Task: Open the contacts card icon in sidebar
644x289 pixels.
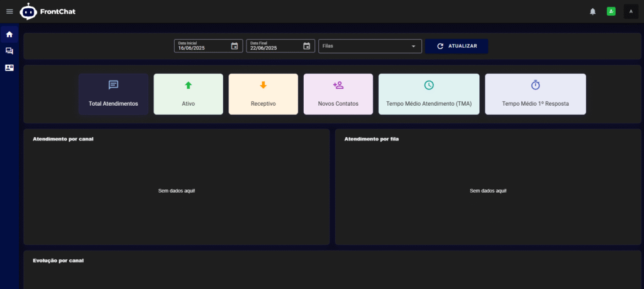Action: [9, 67]
